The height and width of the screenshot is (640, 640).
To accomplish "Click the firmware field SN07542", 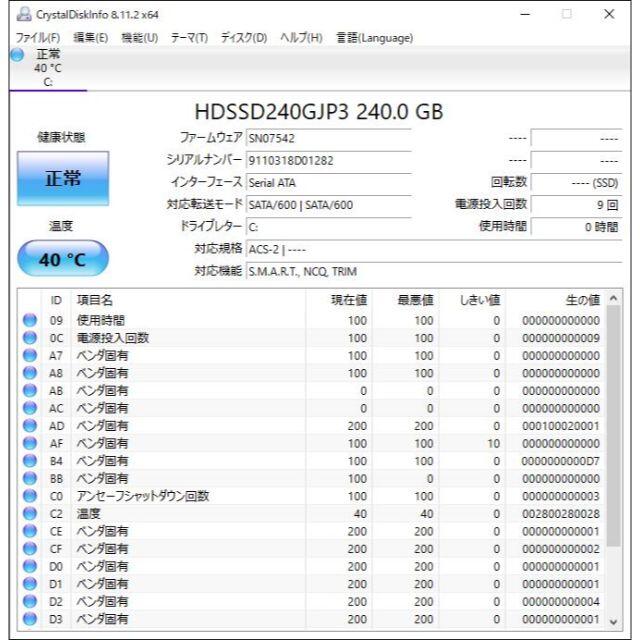I will coord(328,138).
